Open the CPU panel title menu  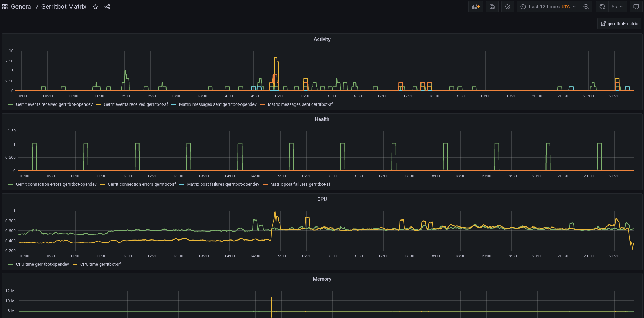pos(322,199)
